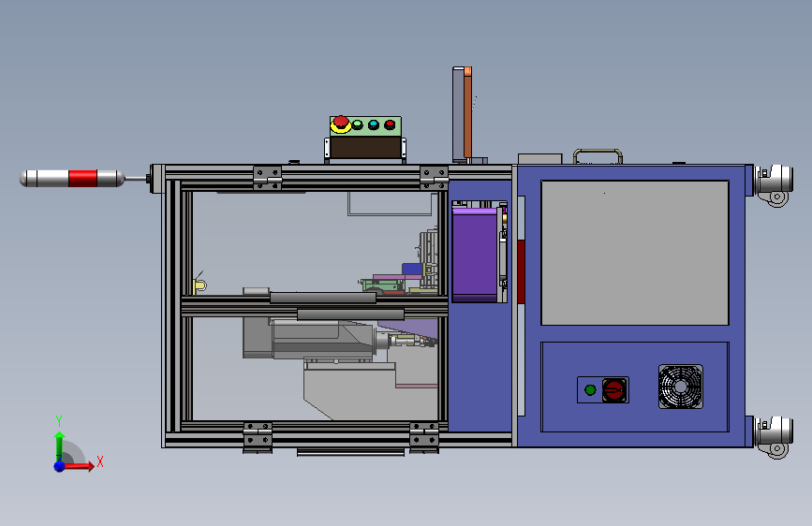Select the red emergency stop mushroom button

pyautogui.click(x=341, y=124)
